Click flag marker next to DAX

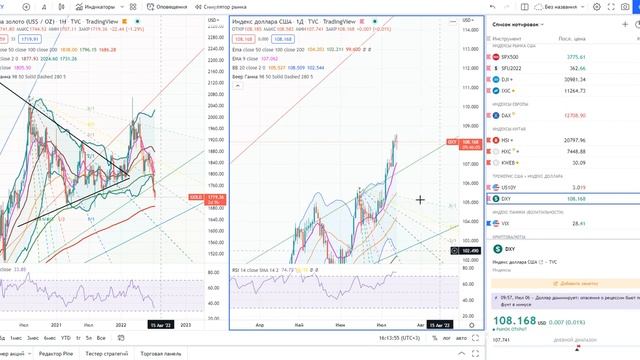pyautogui.click(x=488, y=116)
